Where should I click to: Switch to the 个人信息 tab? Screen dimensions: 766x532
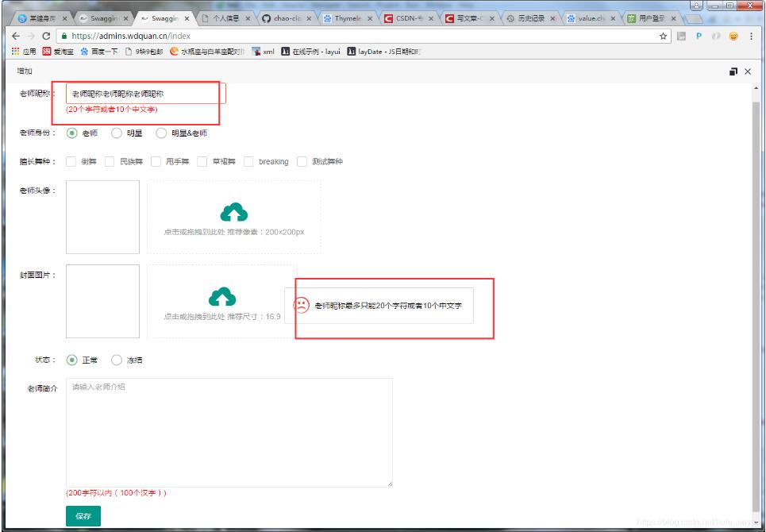pyautogui.click(x=225, y=18)
